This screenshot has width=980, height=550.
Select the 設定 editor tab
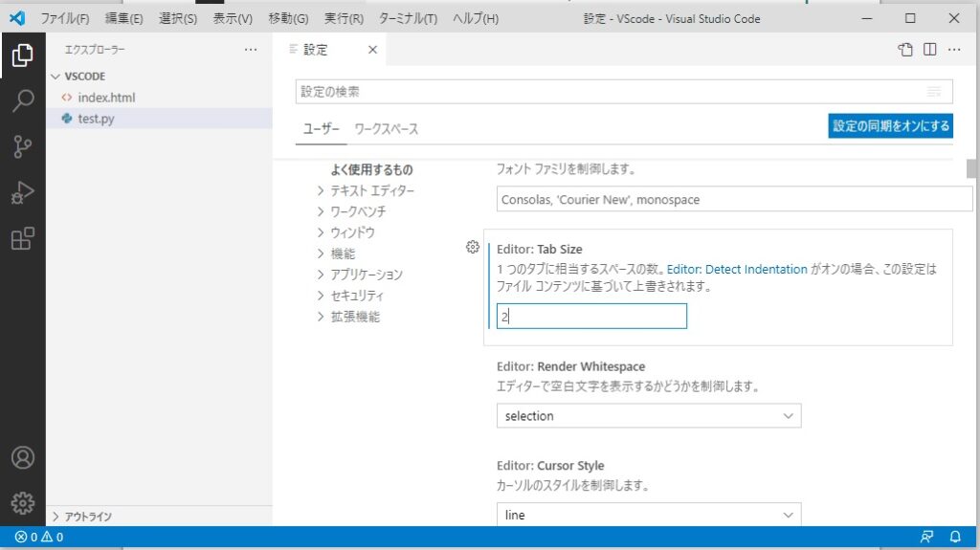click(x=329, y=50)
